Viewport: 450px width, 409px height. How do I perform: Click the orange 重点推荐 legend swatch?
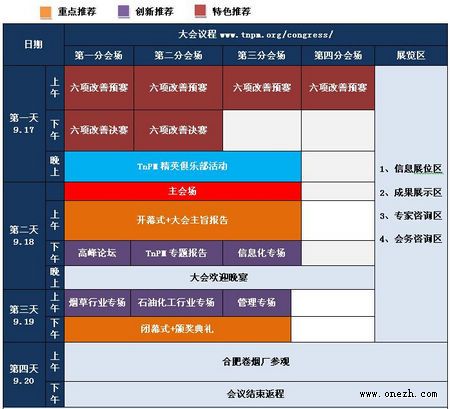[46, 12]
